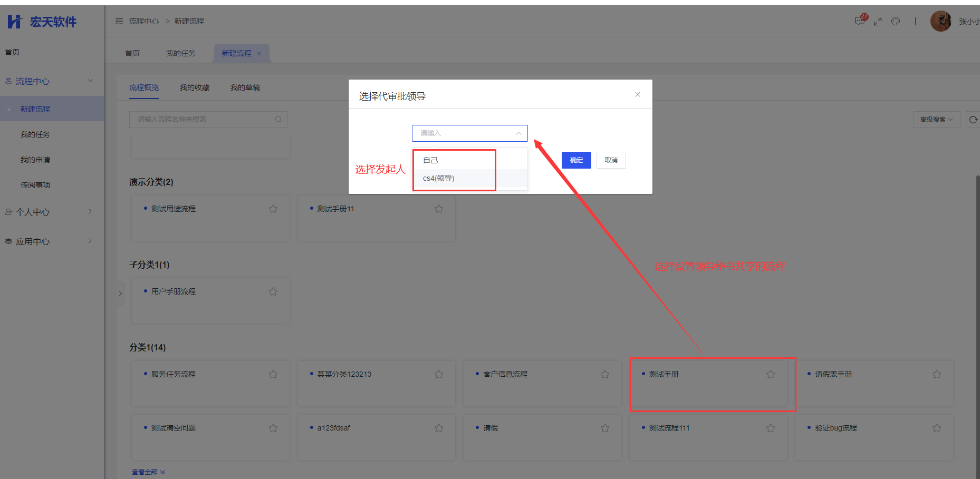Click the flow name search field
This screenshot has width=980, height=479.
tap(203, 120)
